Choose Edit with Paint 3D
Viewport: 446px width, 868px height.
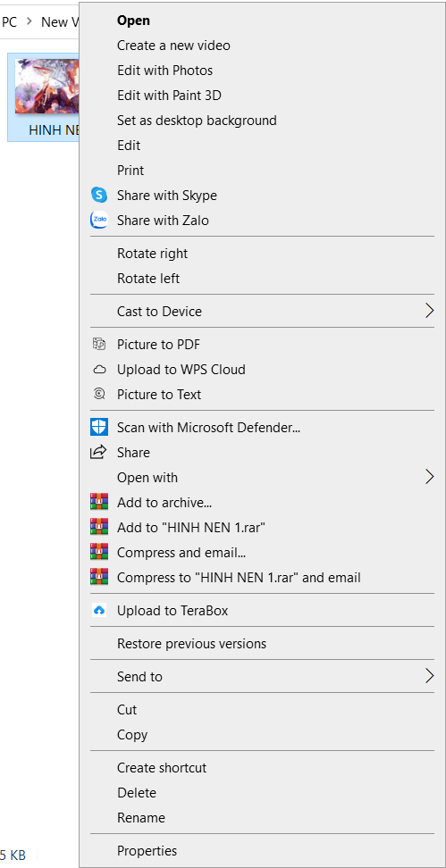[169, 96]
